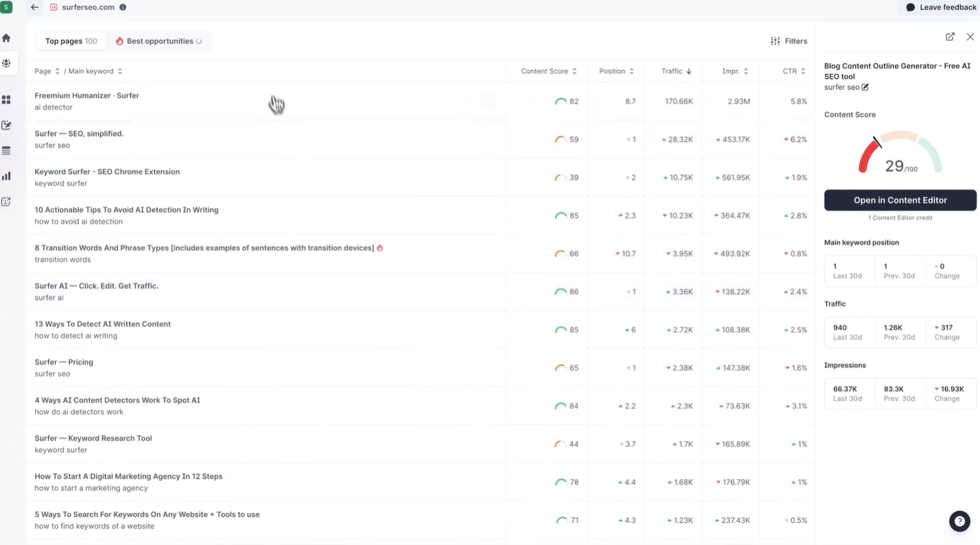Open the four-squares grid icon in sidebar
The height and width of the screenshot is (545, 980).
[6, 100]
